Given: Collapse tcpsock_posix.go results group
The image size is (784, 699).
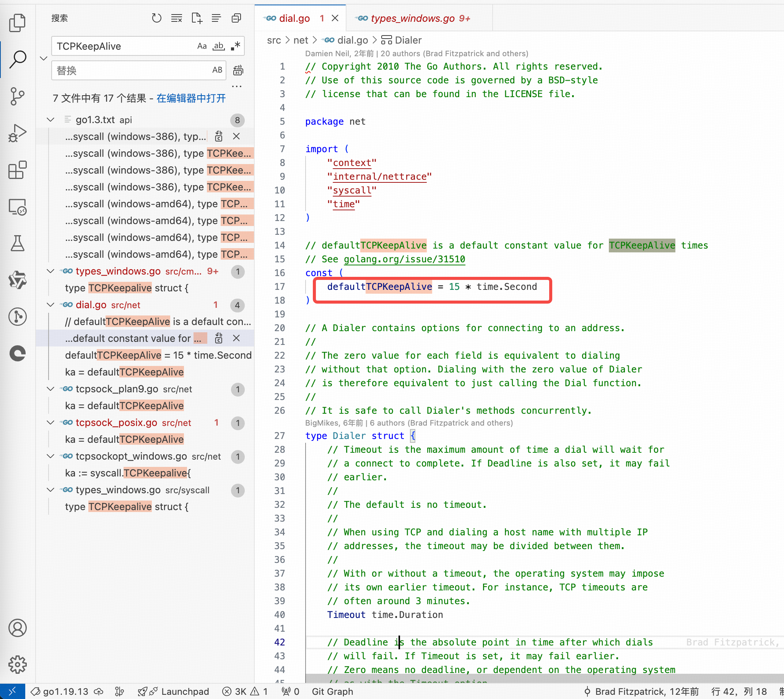Looking at the screenshot, I should pyautogui.click(x=50, y=423).
